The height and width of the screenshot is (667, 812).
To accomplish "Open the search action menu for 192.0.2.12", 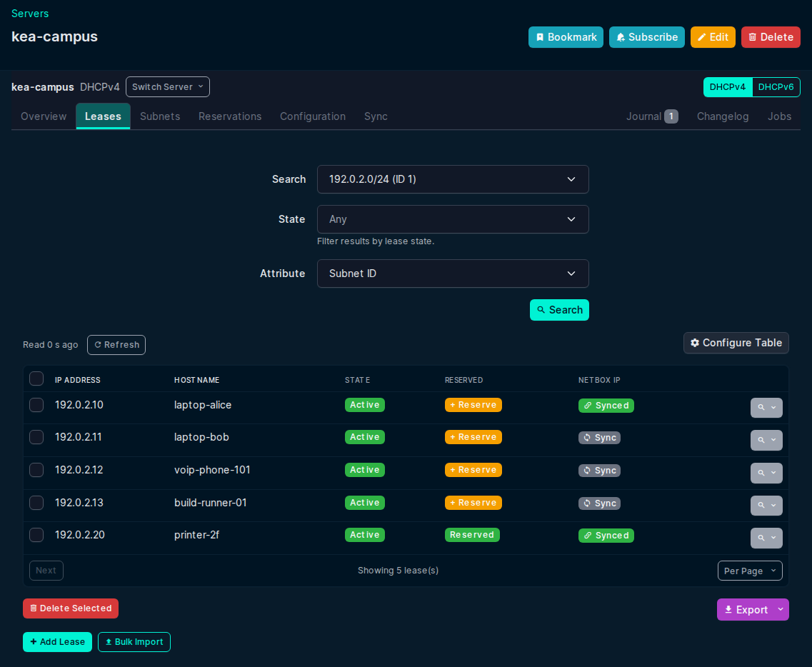I will [766, 473].
